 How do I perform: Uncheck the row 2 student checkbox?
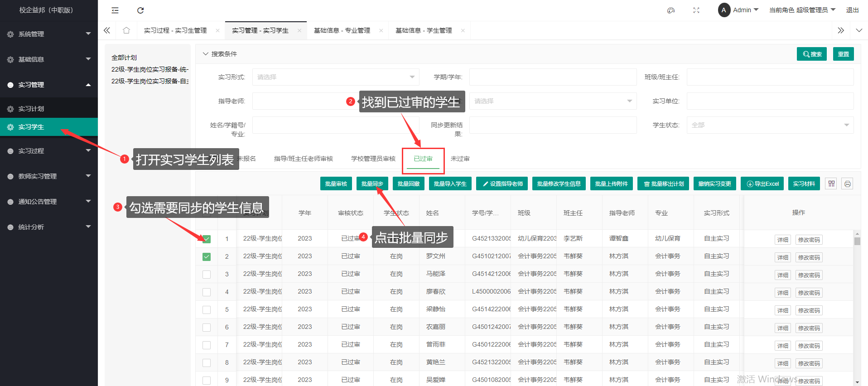point(207,256)
